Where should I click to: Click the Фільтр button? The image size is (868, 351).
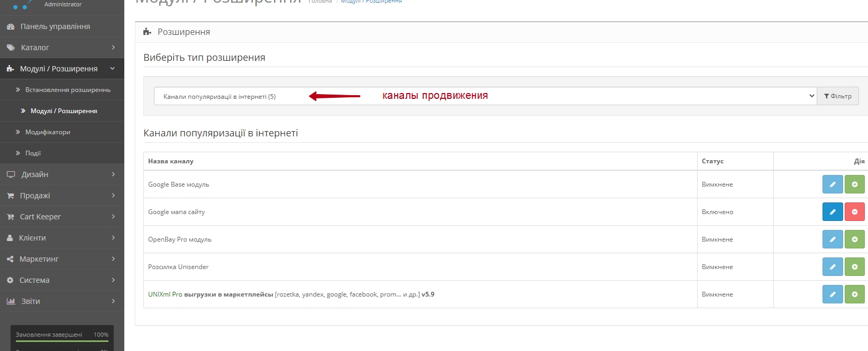(x=837, y=96)
